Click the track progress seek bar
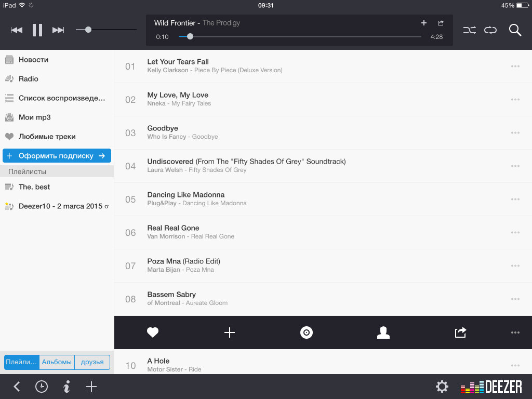This screenshot has width=532, height=399. coord(300,36)
